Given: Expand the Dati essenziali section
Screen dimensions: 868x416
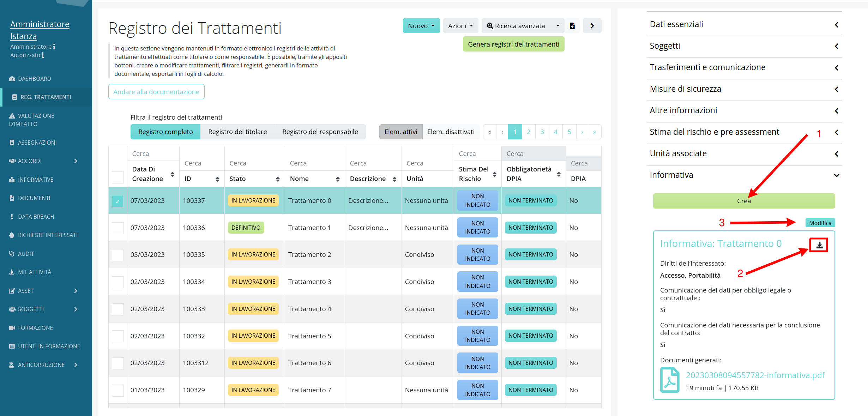Looking at the screenshot, I should click(744, 24).
